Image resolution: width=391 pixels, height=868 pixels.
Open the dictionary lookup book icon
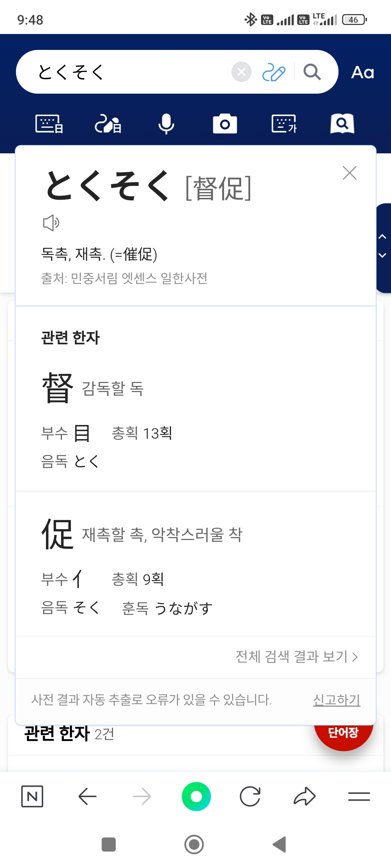point(342,124)
